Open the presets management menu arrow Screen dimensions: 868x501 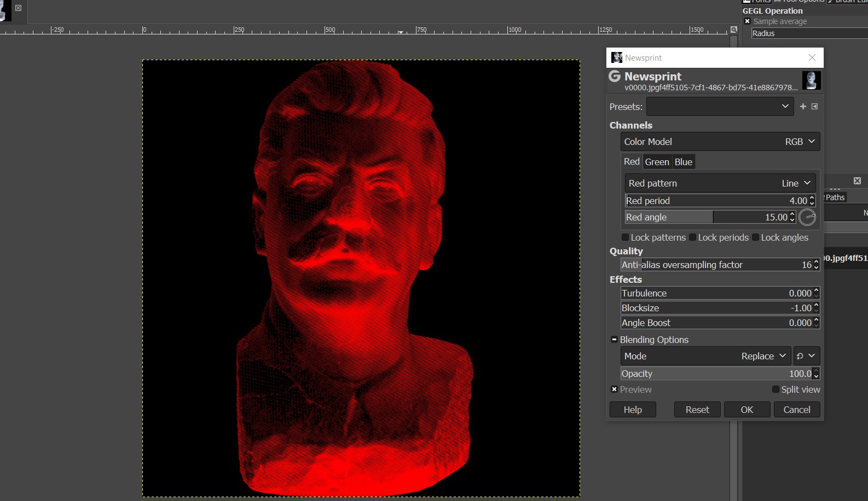click(x=815, y=107)
